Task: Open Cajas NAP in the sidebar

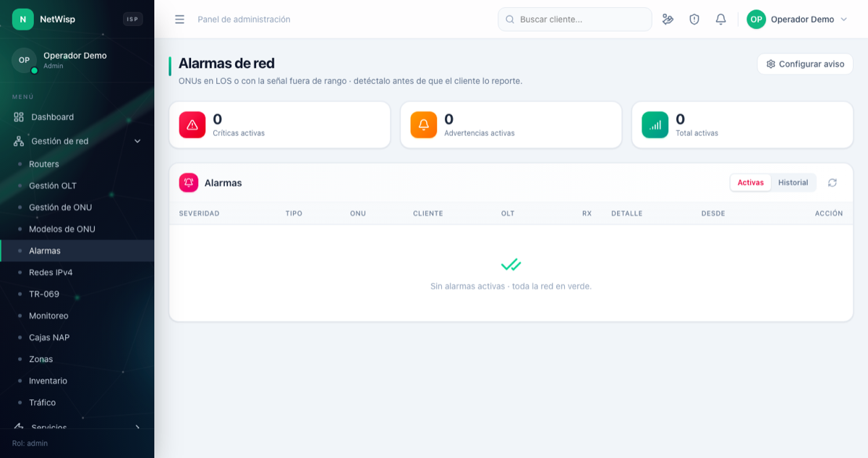Action: (x=77, y=338)
